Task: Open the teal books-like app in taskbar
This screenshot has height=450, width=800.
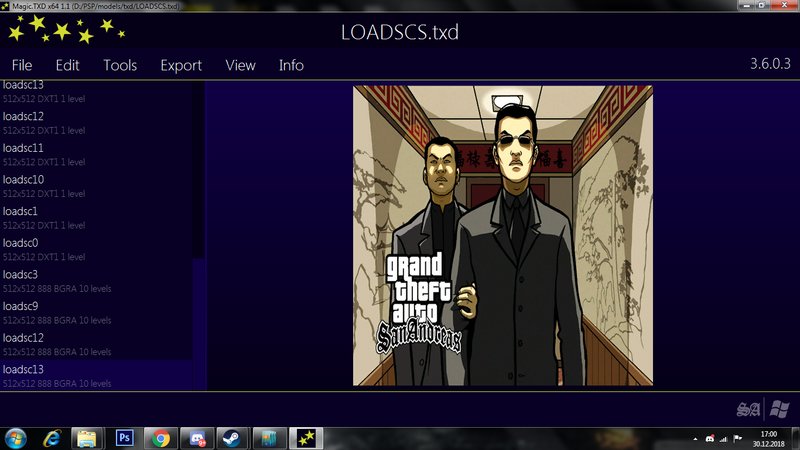Action: click(x=269, y=438)
